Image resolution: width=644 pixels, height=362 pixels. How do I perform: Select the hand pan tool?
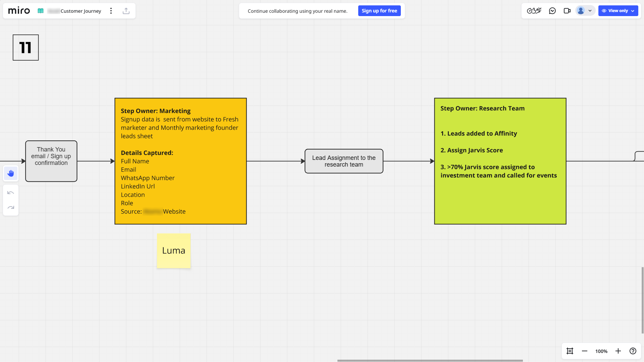click(x=11, y=173)
